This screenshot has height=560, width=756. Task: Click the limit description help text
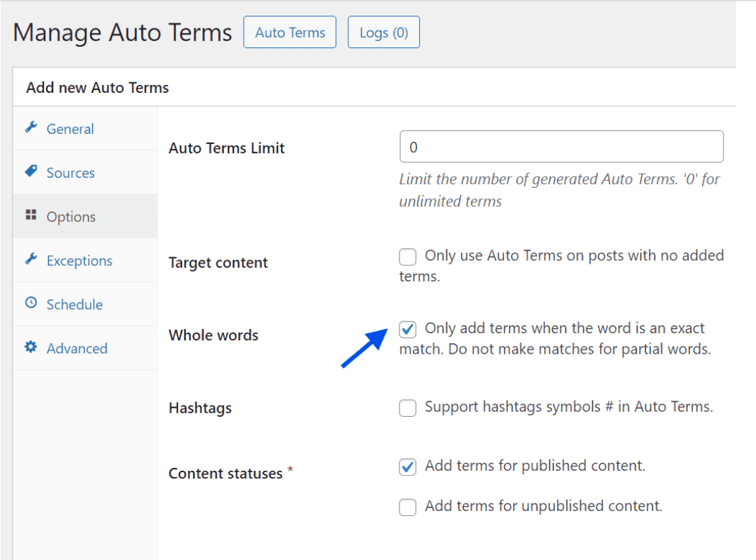tap(560, 190)
